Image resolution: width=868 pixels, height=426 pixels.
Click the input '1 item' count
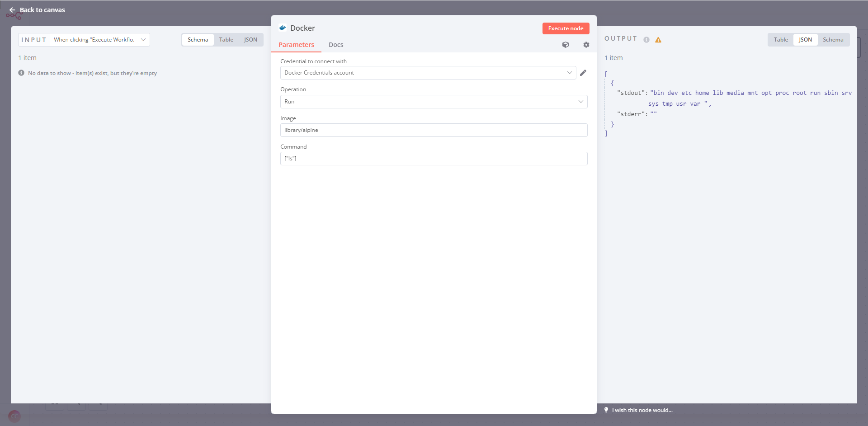coord(28,58)
